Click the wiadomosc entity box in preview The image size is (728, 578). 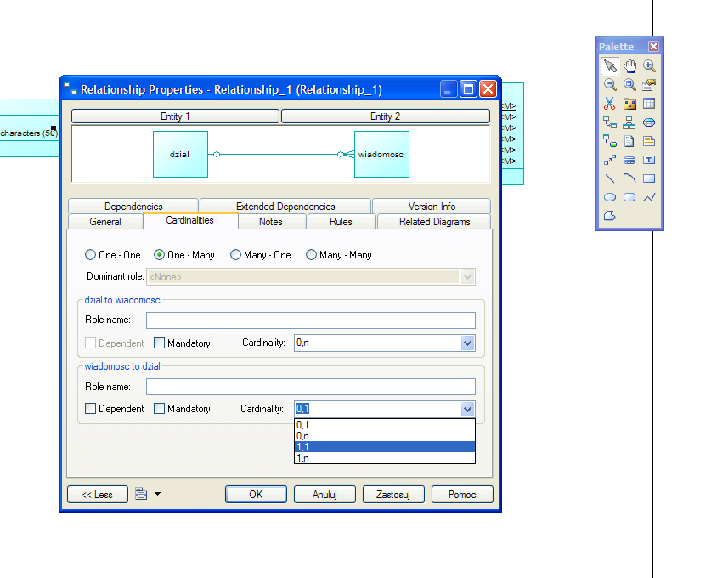[381, 154]
